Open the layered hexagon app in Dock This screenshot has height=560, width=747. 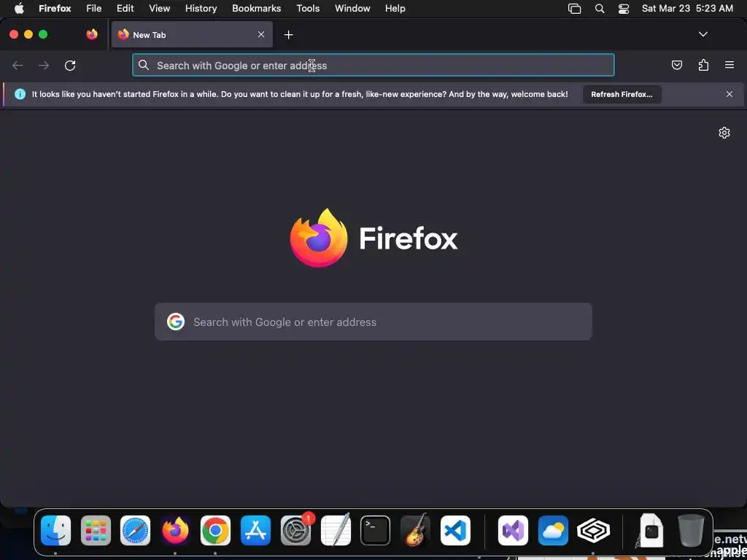593,531
